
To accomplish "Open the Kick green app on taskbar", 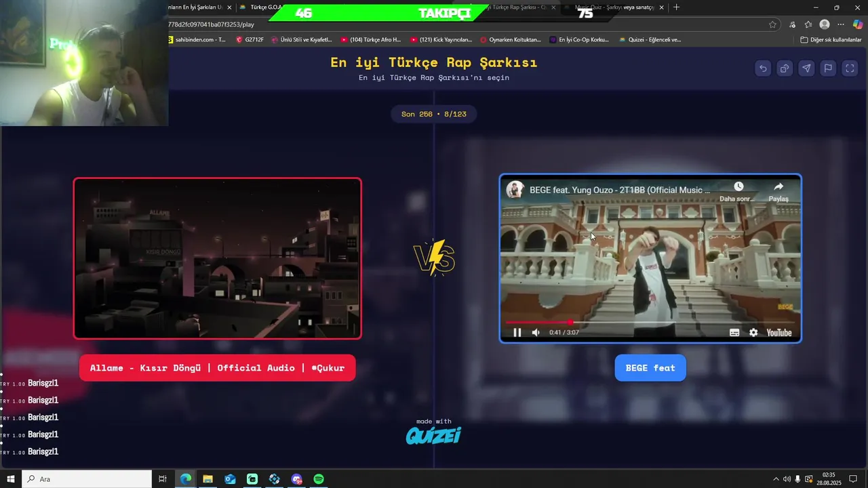I will 252,479.
